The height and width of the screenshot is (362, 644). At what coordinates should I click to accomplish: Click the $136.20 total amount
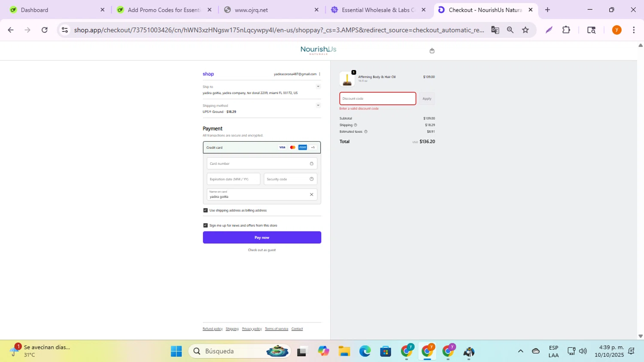click(x=427, y=142)
